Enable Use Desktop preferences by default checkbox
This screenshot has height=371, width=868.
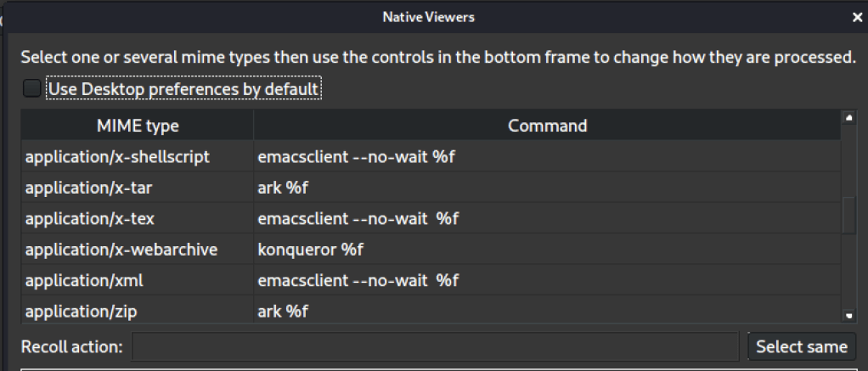[31, 88]
